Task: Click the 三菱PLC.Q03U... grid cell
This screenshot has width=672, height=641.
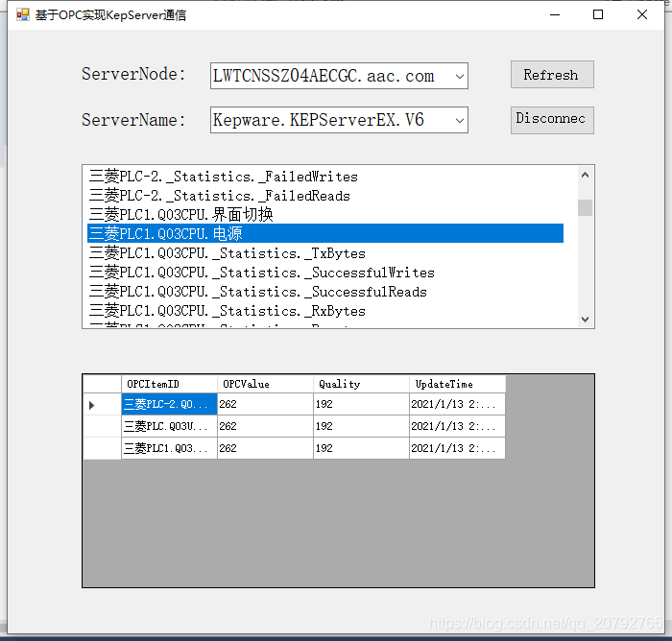Action: coord(169,426)
